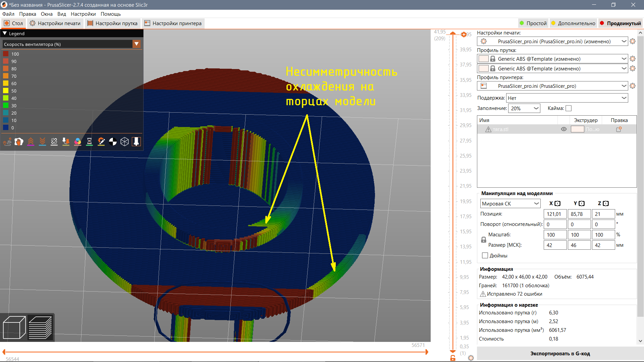Click Экспортировать в G-код button
Viewport: 644px width, 362px height.
(x=560, y=353)
